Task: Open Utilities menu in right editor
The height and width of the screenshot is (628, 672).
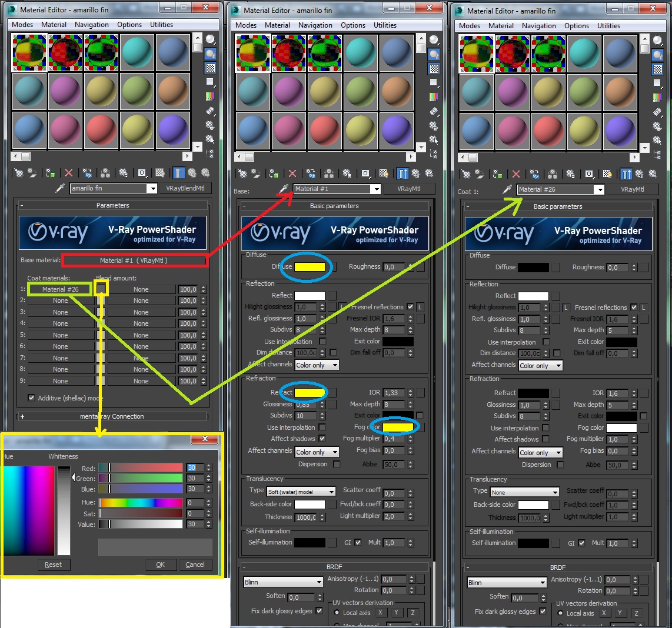Action: coord(608,25)
